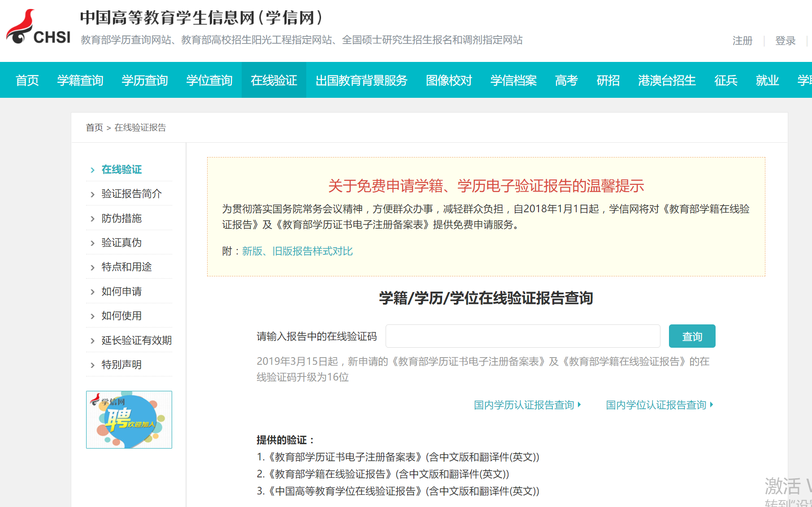Click chevron beside 验证报告简介

92,194
